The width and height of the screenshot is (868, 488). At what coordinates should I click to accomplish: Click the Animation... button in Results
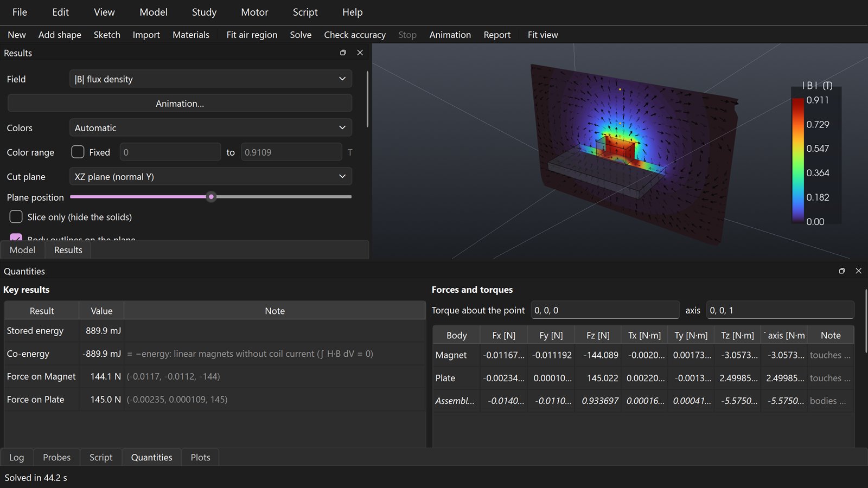coord(180,103)
